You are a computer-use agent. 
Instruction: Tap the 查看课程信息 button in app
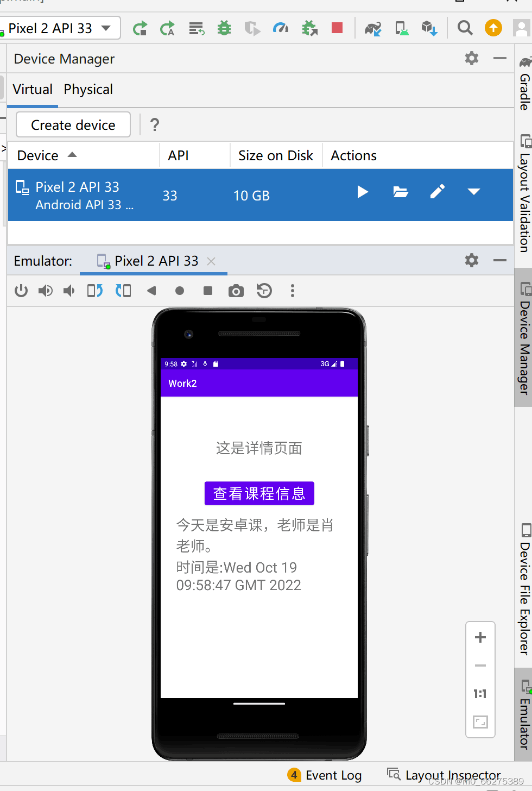click(x=259, y=493)
